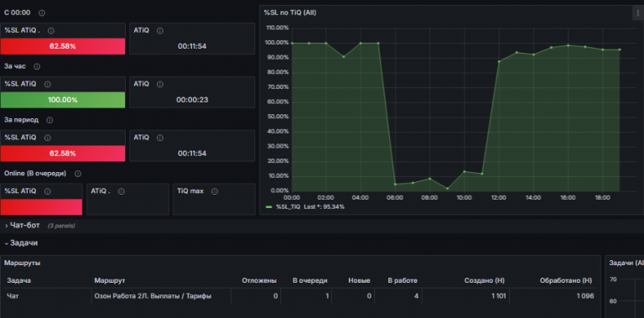Sort table by Маршрут column header
The width and height of the screenshot is (644, 318).
pos(110,280)
